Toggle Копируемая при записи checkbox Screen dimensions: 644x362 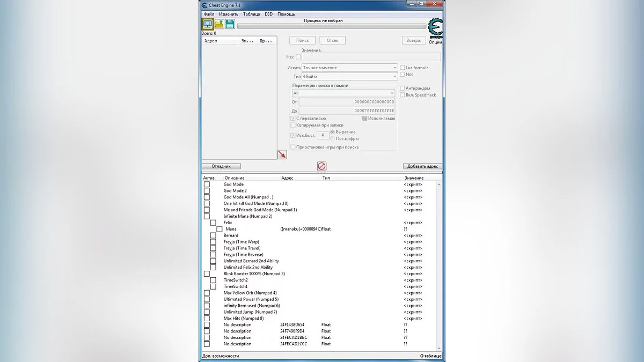pos(293,125)
